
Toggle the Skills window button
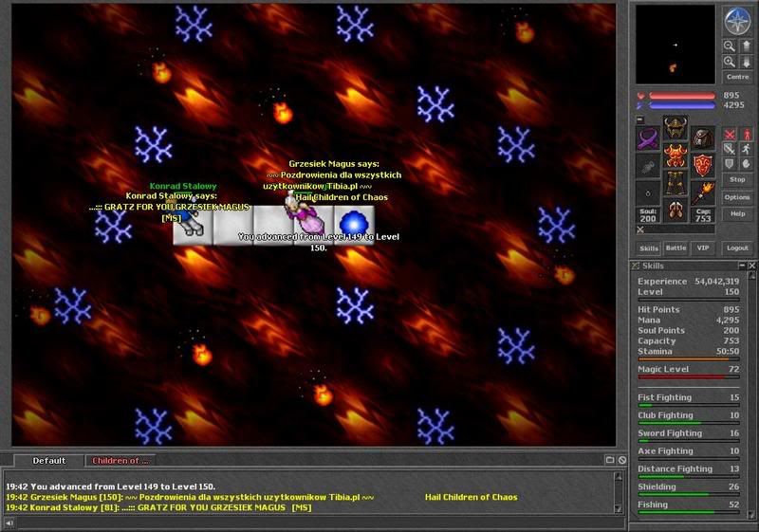coord(649,248)
